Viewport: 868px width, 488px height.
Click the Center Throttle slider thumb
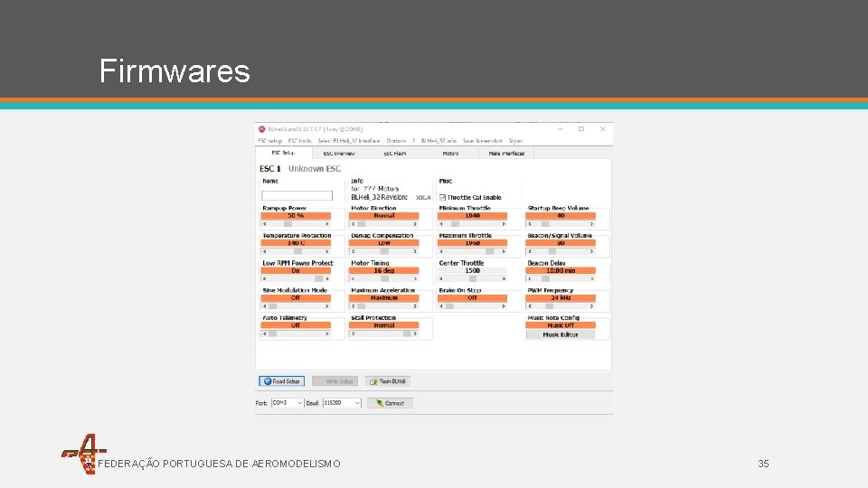click(x=473, y=279)
